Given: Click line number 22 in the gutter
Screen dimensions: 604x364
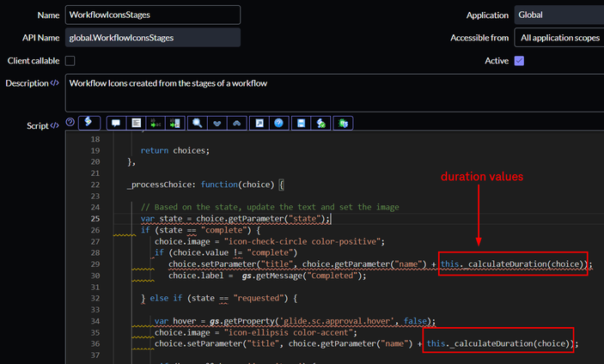Looking at the screenshot, I should click(95, 184).
